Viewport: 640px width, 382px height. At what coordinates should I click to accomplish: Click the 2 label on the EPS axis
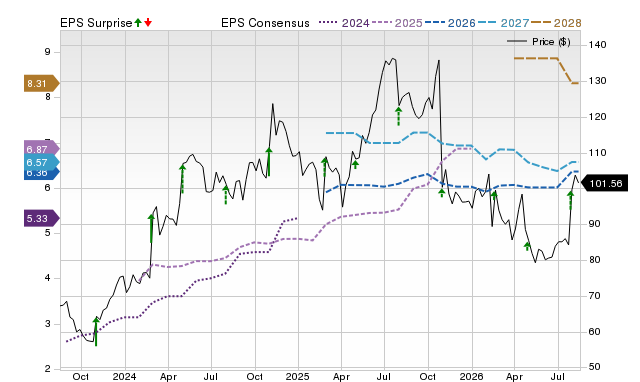click(x=48, y=369)
